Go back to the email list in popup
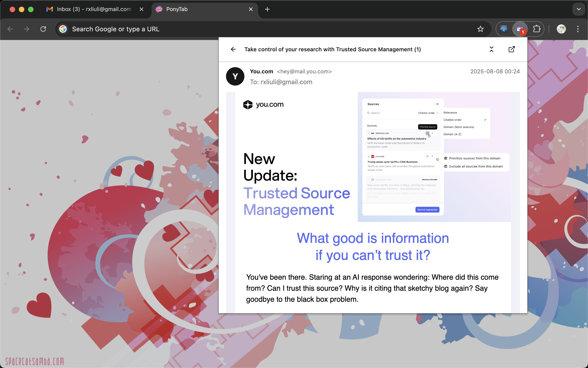The width and height of the screenshot is (588, 368). tap(233, 49)
